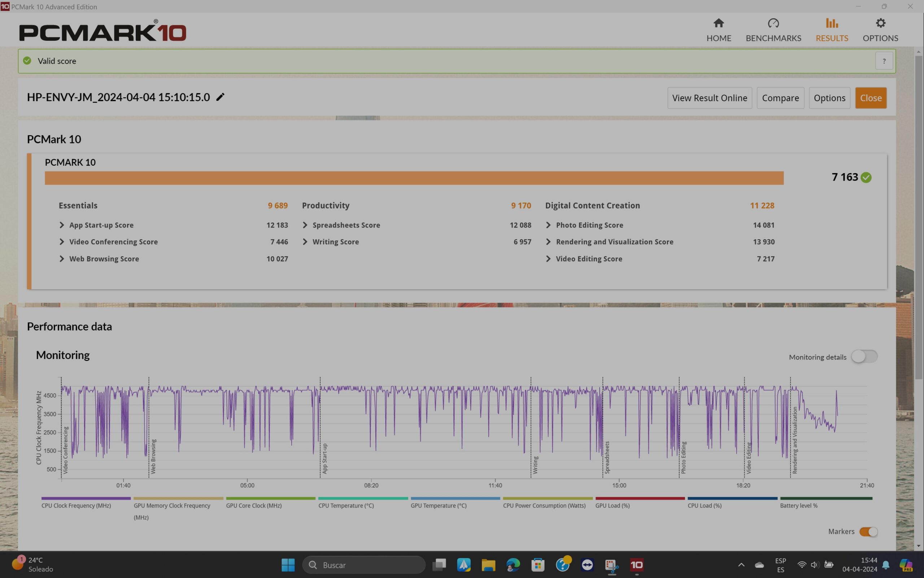This screenshot has width=924, height=578.
Task: Open the blue sail-logo app on taskbar
Action: pos(463,565)
